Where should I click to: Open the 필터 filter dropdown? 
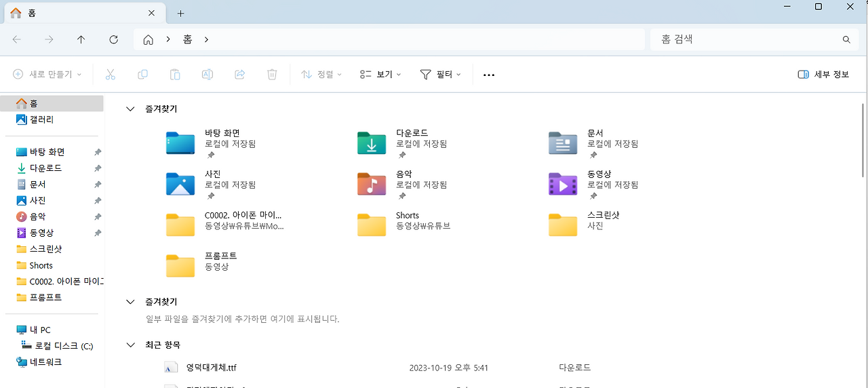(x=441, y=75)
